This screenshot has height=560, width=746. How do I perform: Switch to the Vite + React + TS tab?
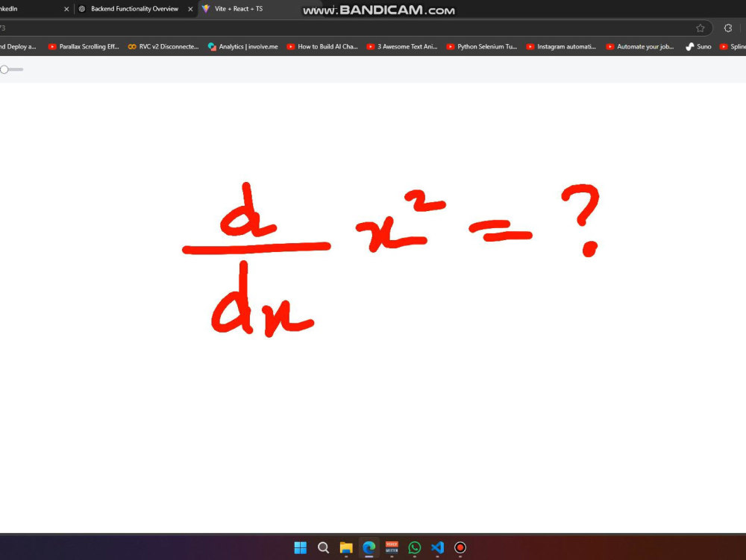click(238, 8)
